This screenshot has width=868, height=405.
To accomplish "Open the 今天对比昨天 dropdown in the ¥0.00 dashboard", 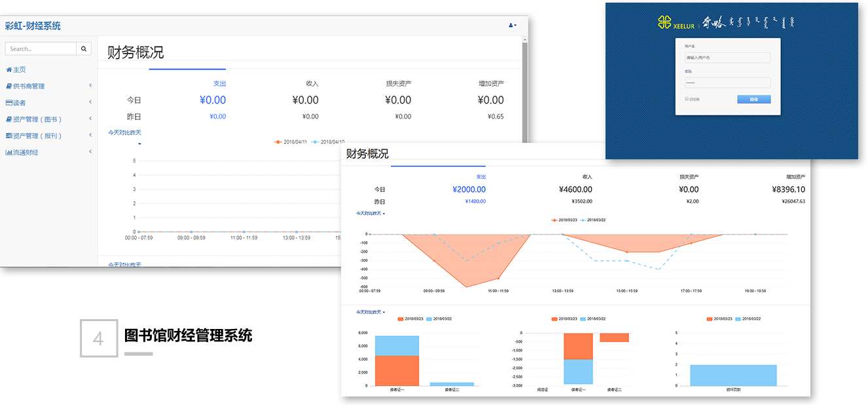I will coord(124,133).
